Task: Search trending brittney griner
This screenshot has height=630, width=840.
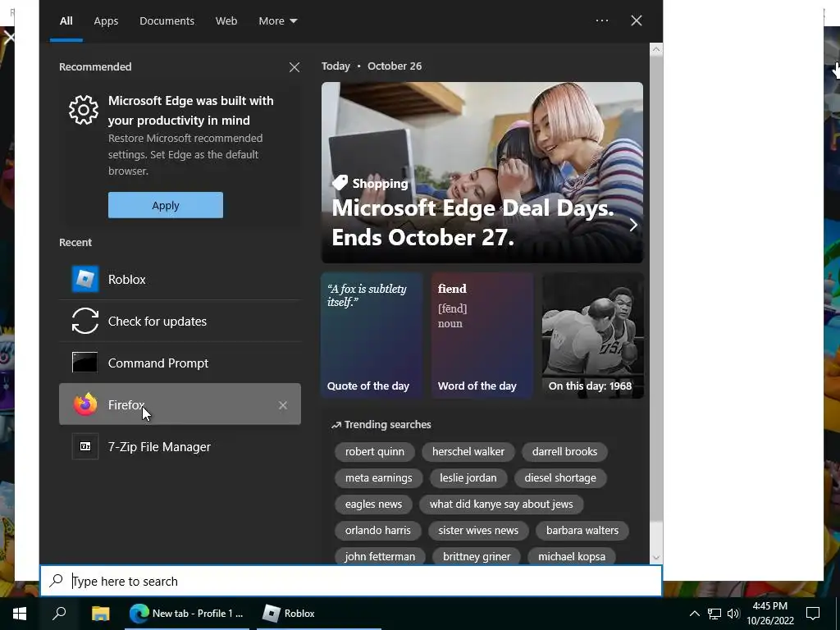Action: click(x=477, y=557)
